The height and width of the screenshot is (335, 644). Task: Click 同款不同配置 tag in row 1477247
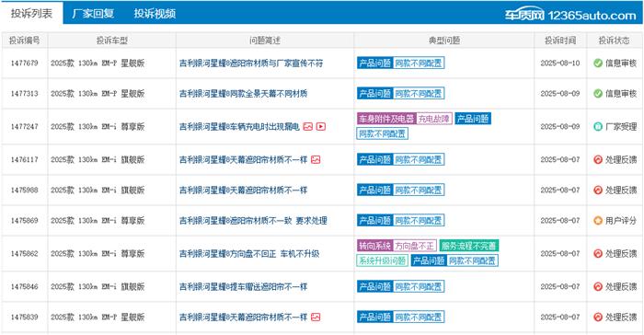coord(383,133)
